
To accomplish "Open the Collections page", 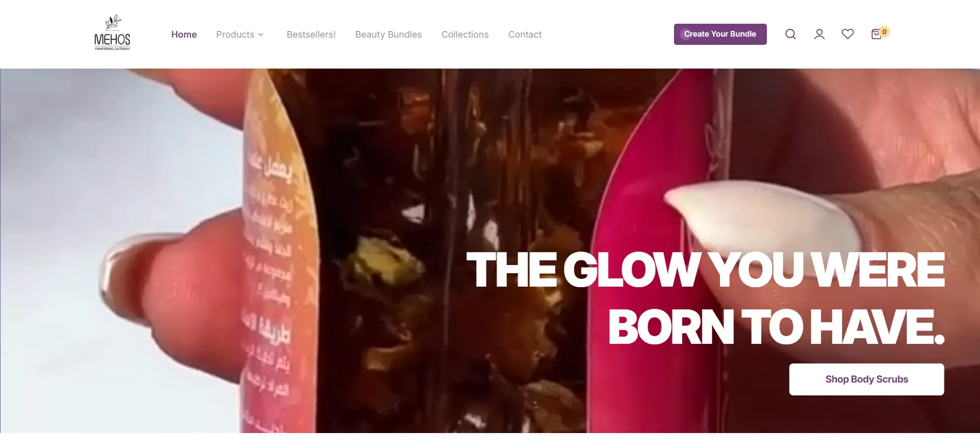I will [x=465, y=35].
